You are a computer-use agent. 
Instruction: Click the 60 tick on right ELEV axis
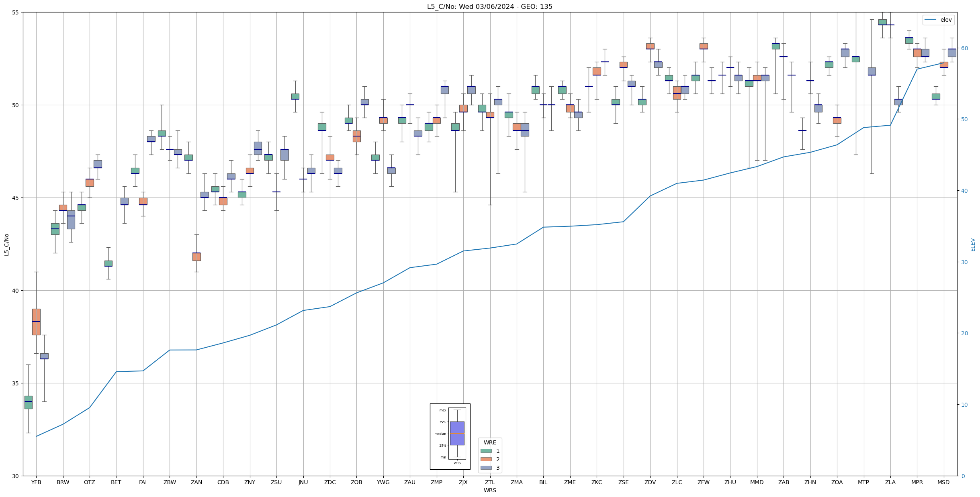click(964, 48)
